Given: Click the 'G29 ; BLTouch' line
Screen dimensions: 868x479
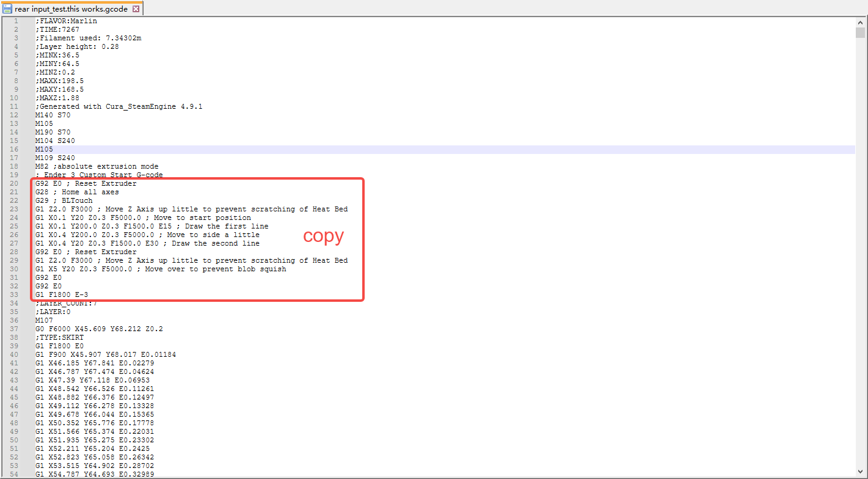Looking at the screenshot, I should pos(64,200).
